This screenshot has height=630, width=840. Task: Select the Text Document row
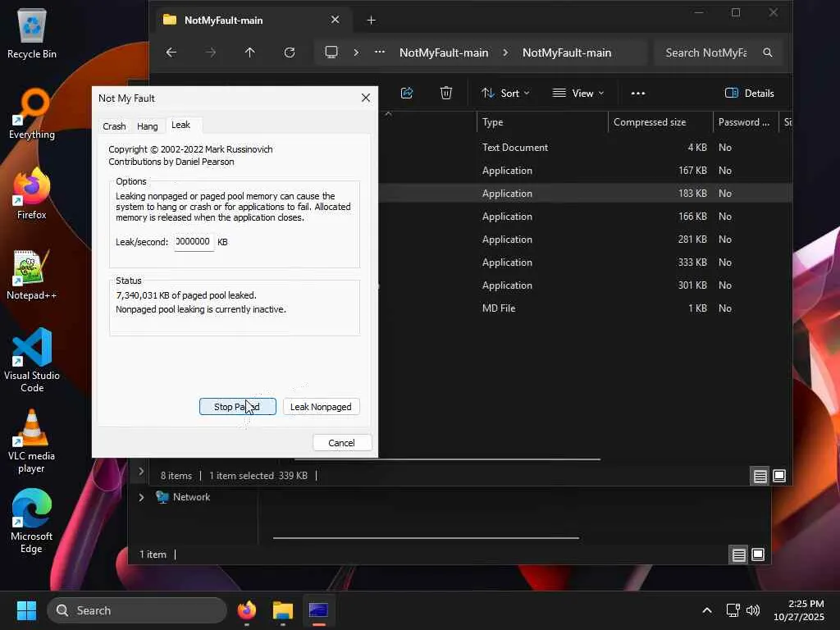[585, 148]
